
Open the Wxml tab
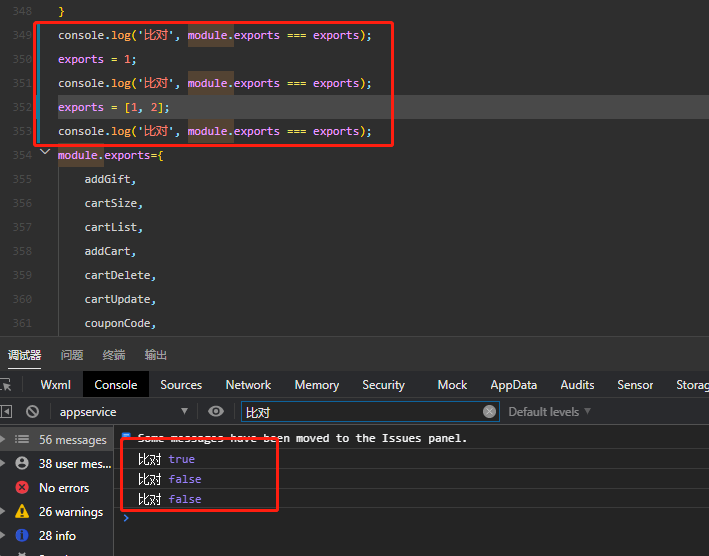pos(56,385)
